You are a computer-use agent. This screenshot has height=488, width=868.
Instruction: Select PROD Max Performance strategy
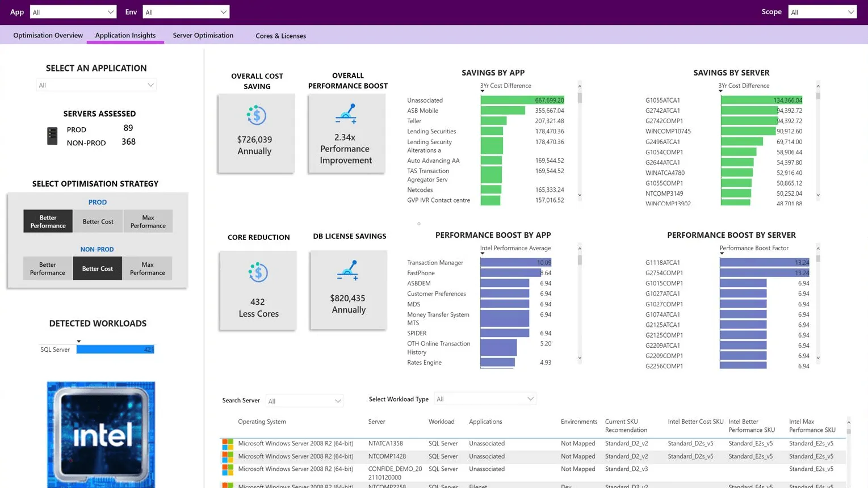point(148,221)
